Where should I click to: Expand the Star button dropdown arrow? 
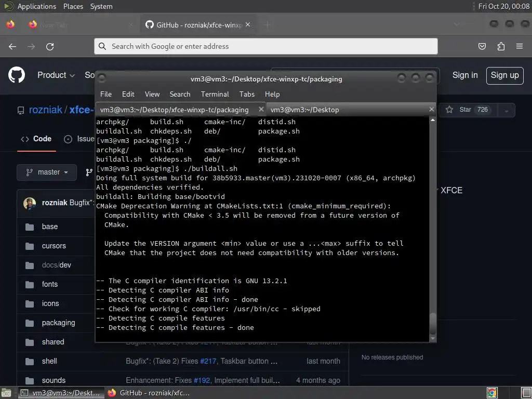coord(506,111)
